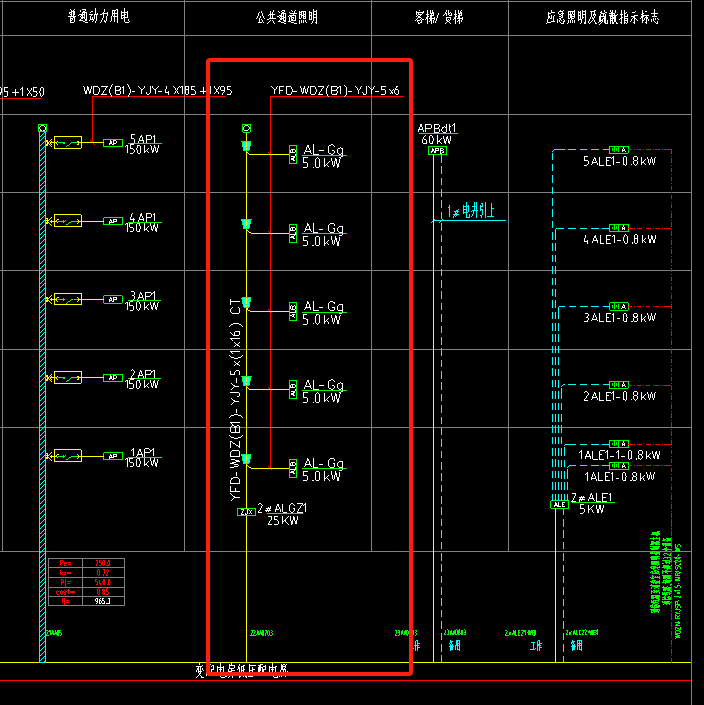Select the 1AP1 circuit breaker symbol
This screenshot has height=705, width=704.
pyautogui.click(x=68, y=456)
